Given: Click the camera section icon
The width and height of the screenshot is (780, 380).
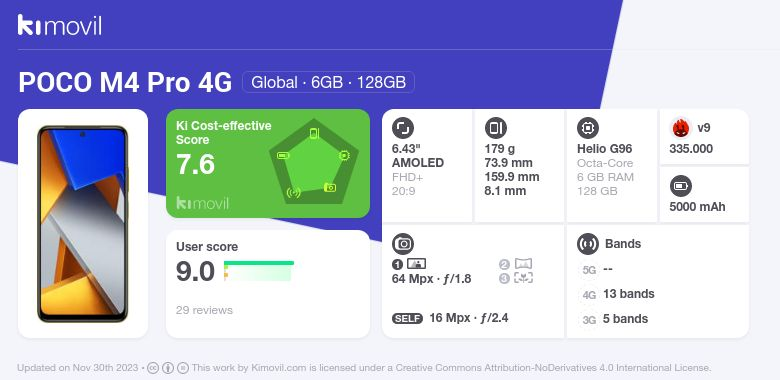Looking at the screenshot, I should pos(403,244).
